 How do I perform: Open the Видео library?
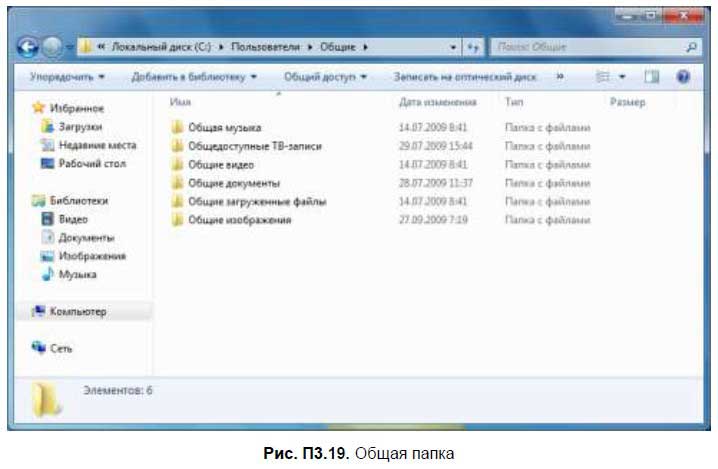73,219
